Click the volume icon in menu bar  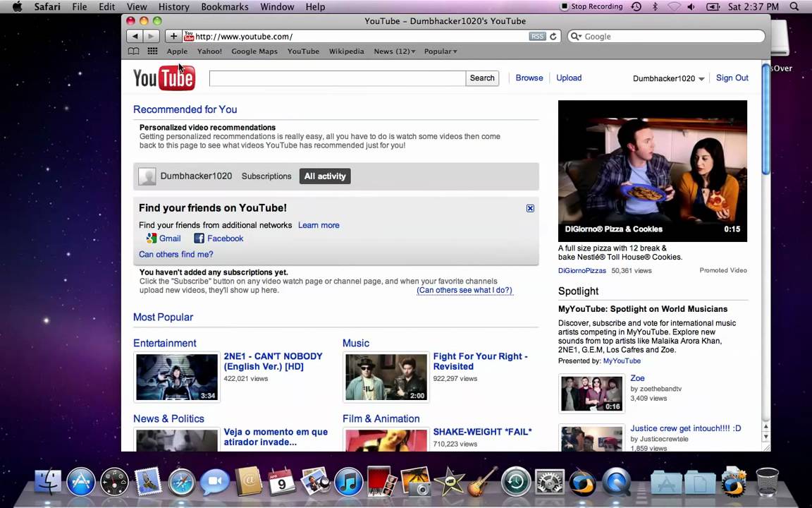pyautogui.click(x=691, y=7)
